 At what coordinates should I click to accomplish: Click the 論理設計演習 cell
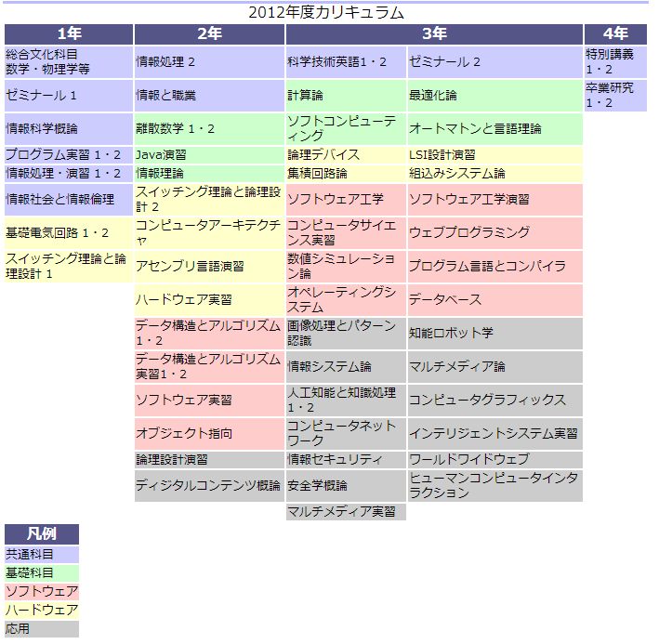209,460
